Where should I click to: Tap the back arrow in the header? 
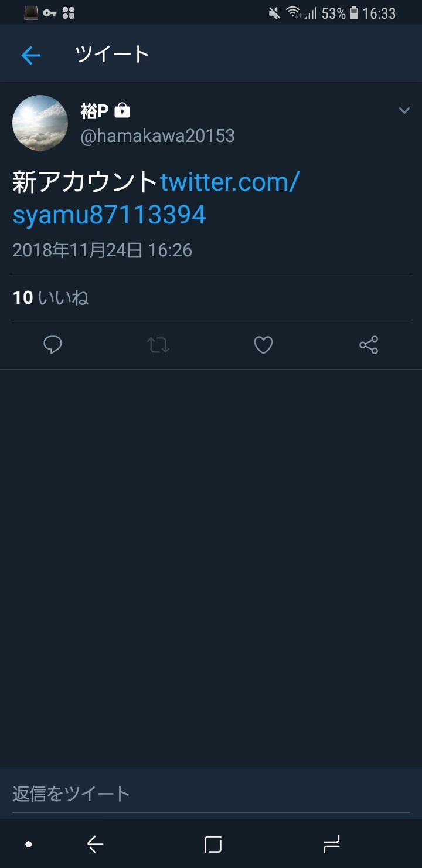[x=30, y=55]
